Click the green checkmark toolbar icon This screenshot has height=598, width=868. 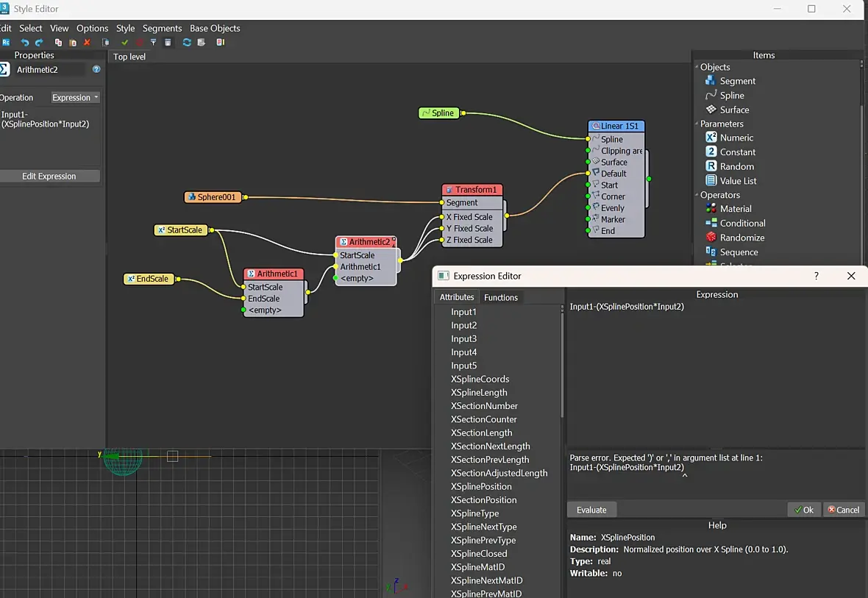tap(124, 43)
